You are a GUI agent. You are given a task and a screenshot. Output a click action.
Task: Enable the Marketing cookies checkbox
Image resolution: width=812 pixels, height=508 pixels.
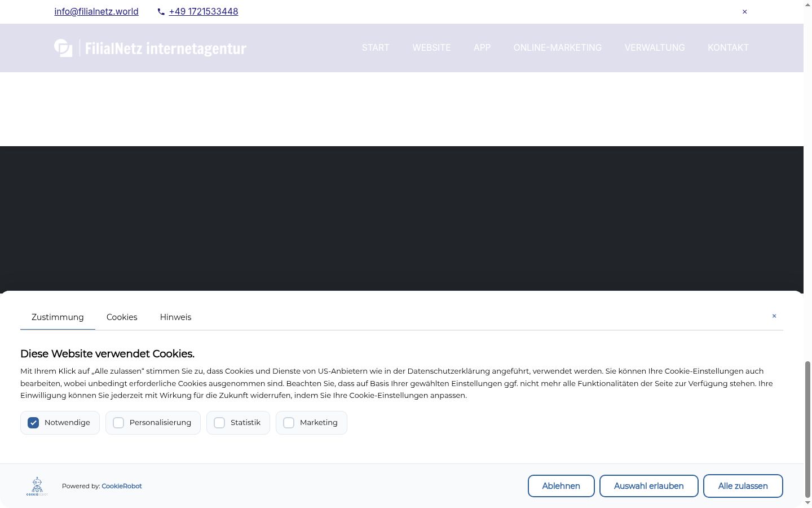[289, 423]
